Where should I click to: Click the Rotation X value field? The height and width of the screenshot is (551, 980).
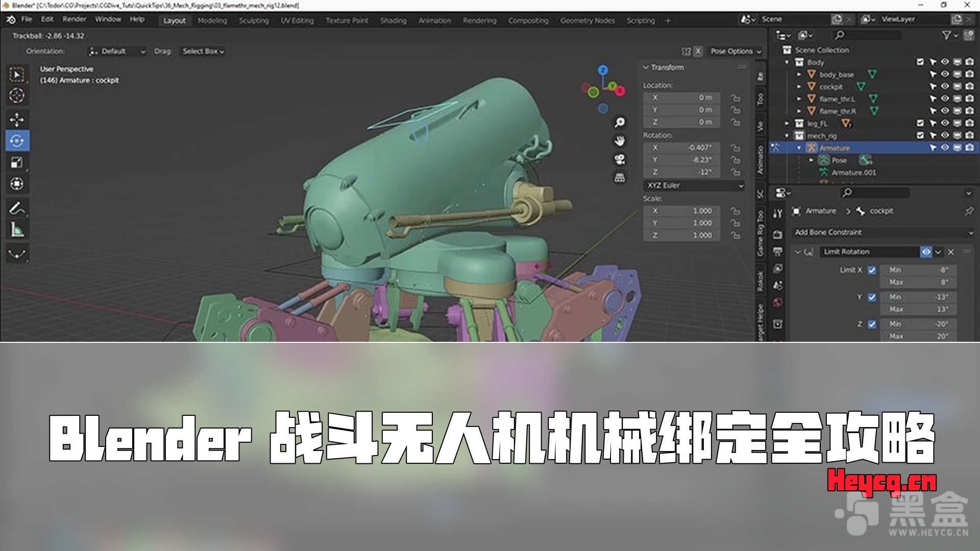(681, 148)
